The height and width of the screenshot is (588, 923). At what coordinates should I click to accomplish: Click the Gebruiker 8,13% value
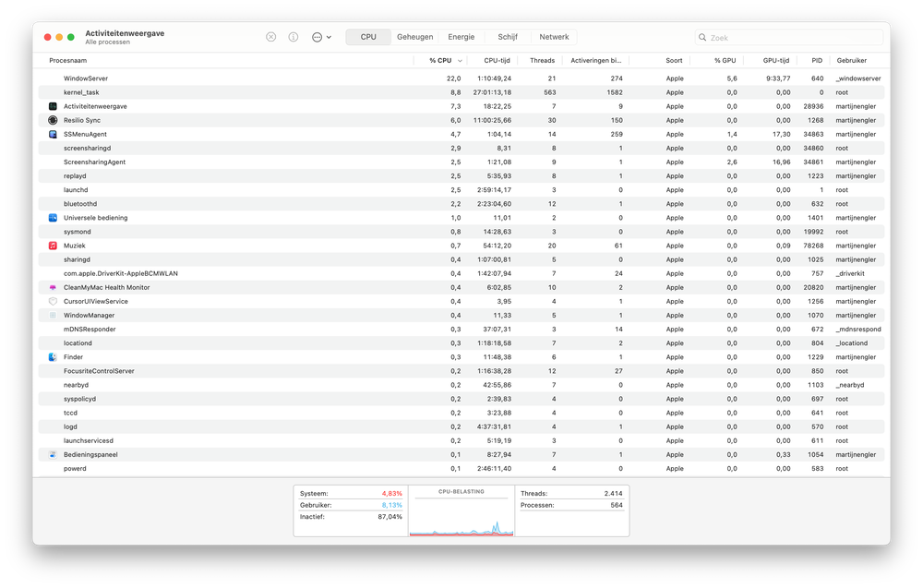(391, 505)
